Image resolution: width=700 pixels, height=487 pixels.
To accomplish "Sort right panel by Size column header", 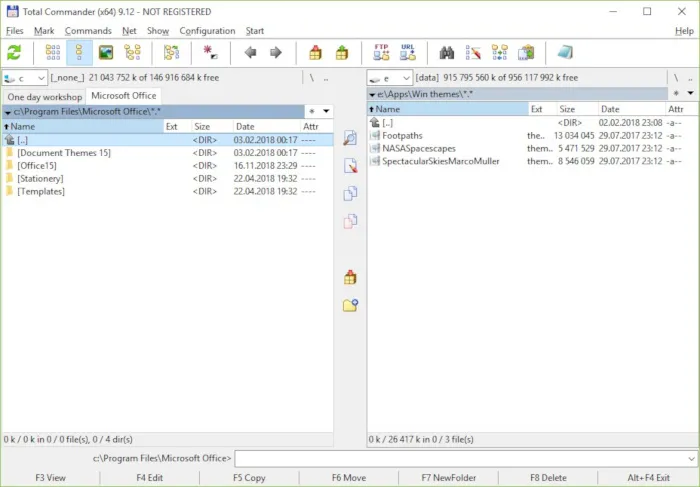I will point(577,109).
